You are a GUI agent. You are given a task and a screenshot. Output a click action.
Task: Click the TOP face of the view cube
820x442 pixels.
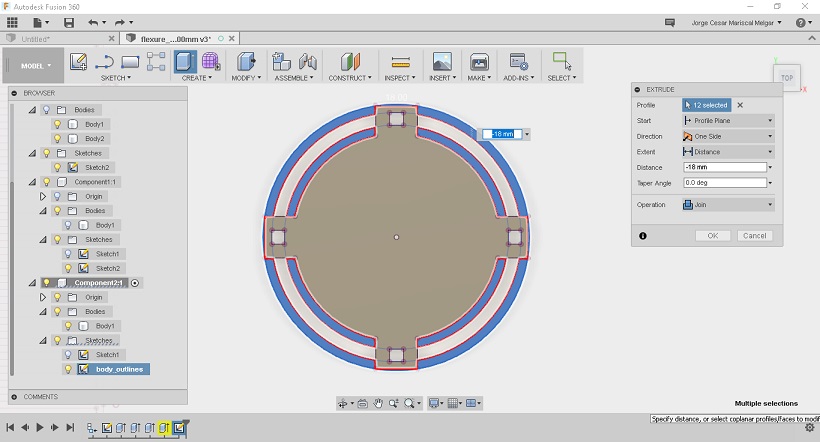(787, 78)
